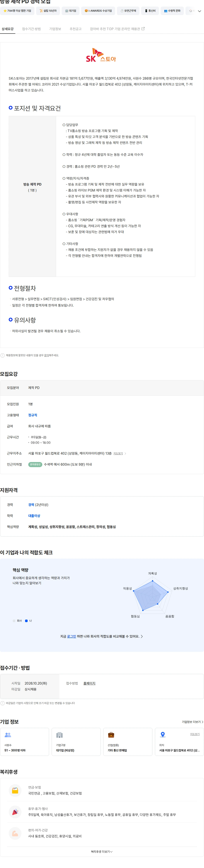Click the 경력 link under 지원자격

(x=31, y=505)
